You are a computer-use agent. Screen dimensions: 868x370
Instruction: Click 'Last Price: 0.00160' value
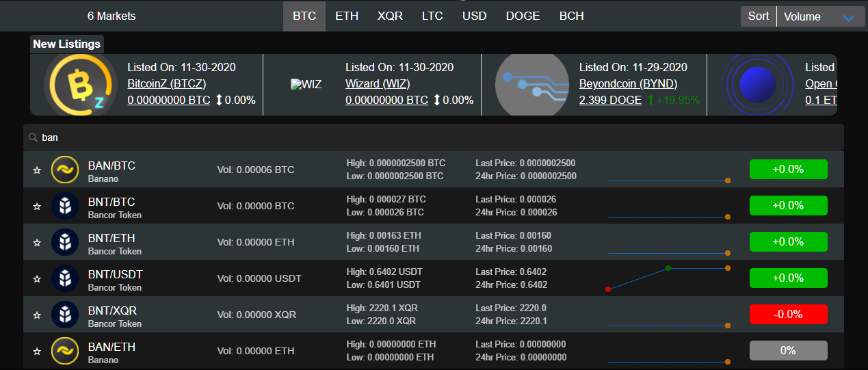514,235
